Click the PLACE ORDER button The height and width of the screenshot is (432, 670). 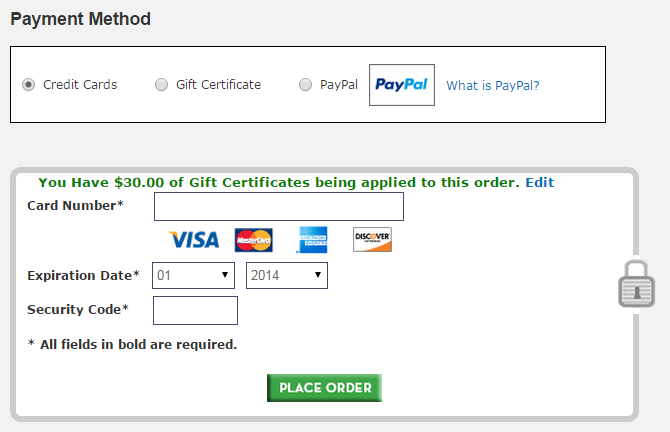coord(324,388)
